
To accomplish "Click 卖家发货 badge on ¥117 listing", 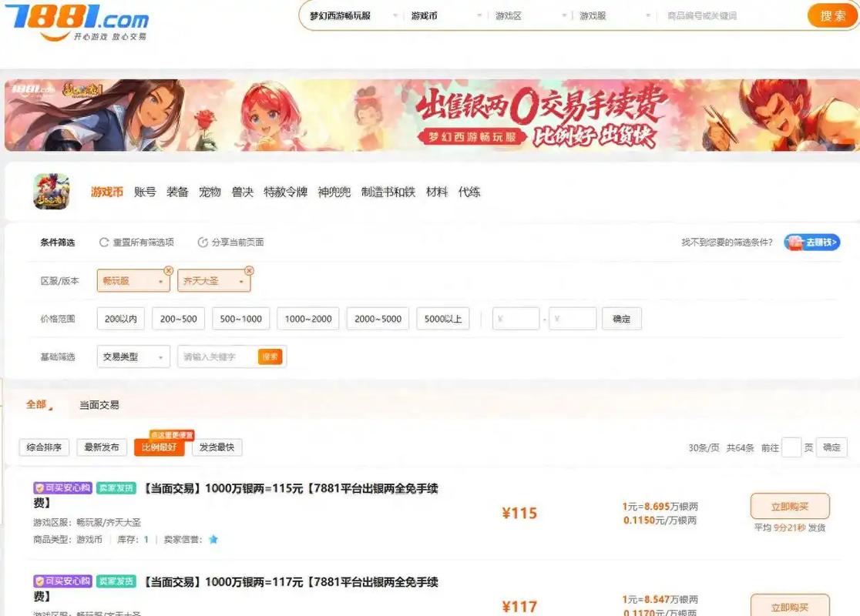I will [116, 581].
